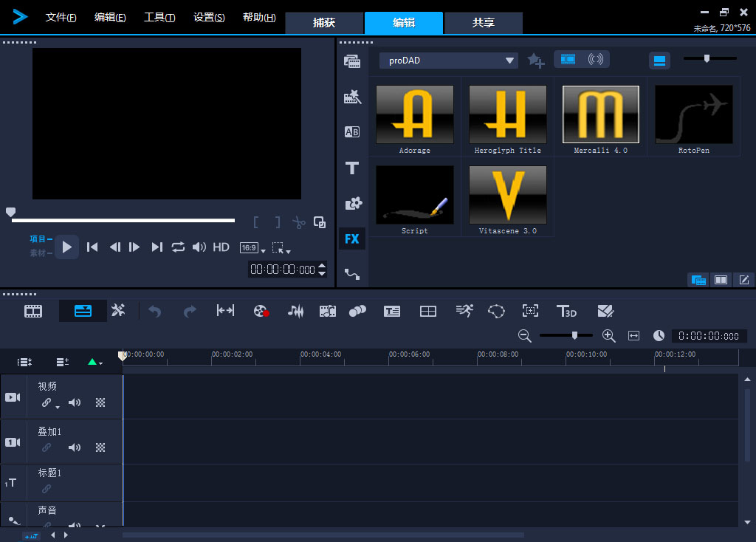Open the preview volume control

pos(199,247)
